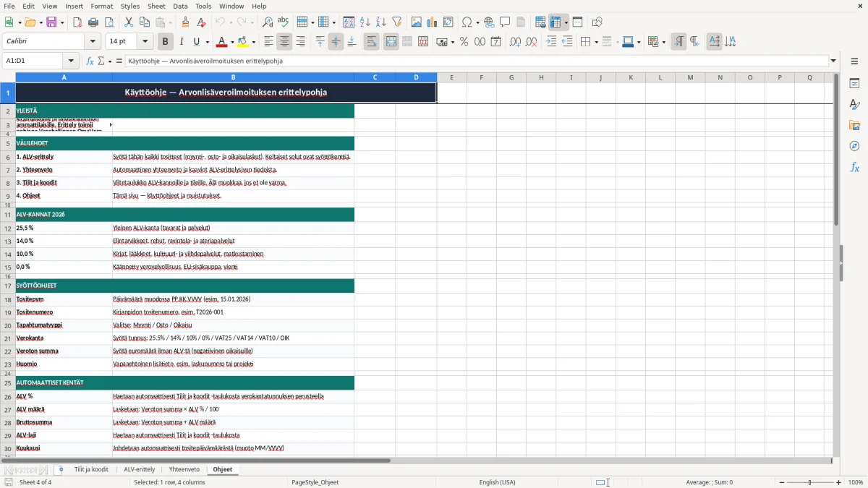Image resolution: width=868 pixels, height=488 pixels.
Task: Cut selection with scissors icon
Action: 128,22
